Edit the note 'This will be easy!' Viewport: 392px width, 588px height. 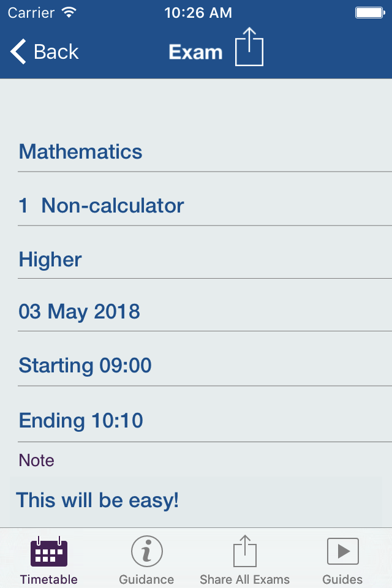98,500
